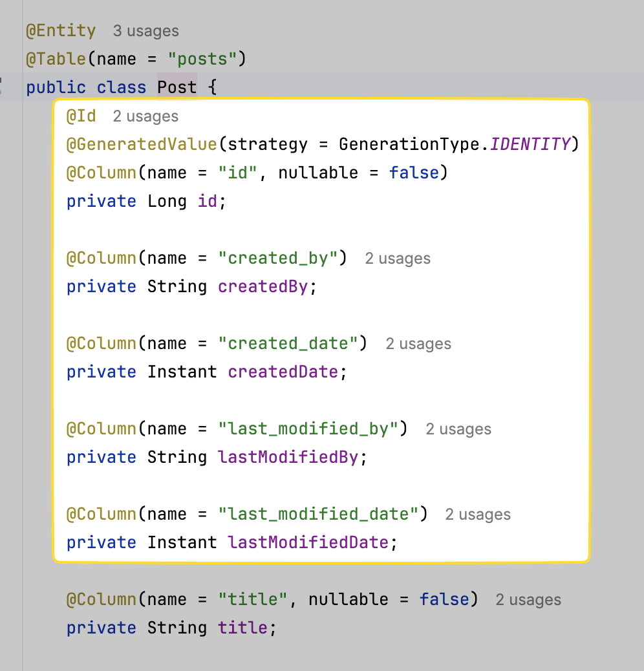Click the @GeneratedValue annotation
Screen dimensions: 644x671
(x=142, y=144)
